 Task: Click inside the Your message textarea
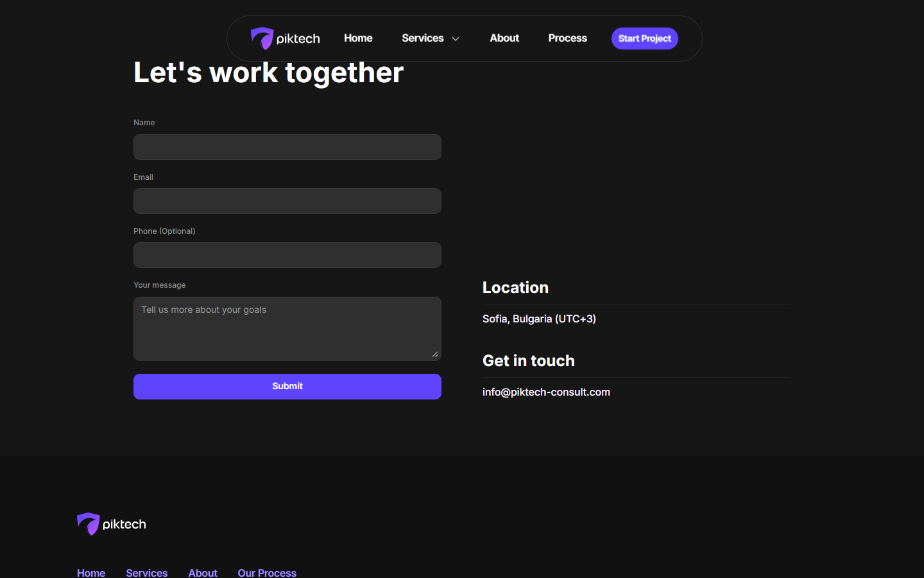pyautogui.click(x=287, y=329)
